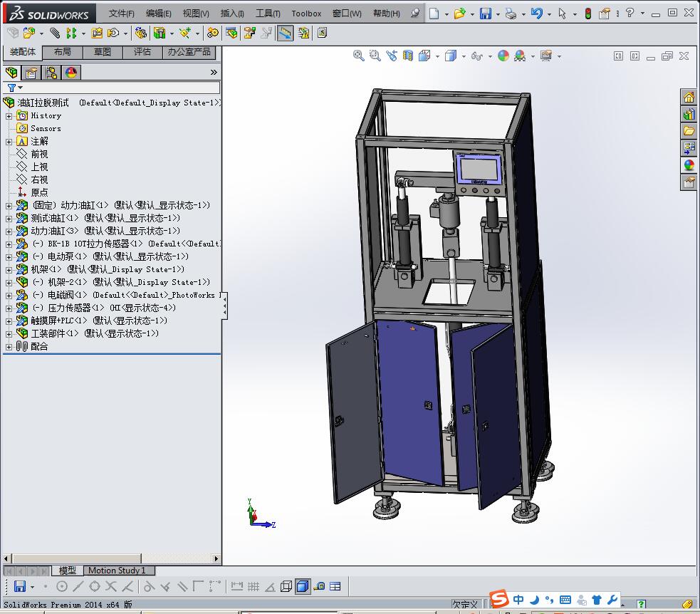Click the feature tree horizontal scrollbar

pos(77,558)
